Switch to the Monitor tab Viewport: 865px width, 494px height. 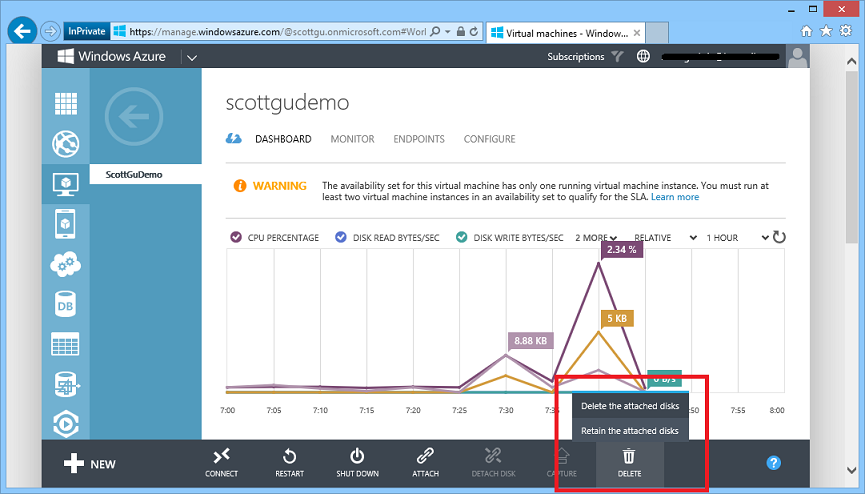coord(353,139)
